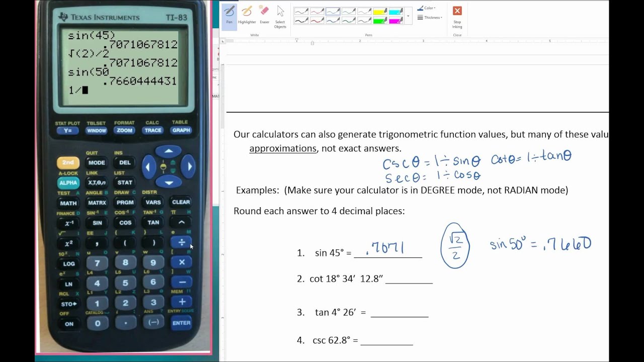Click the green ALPHA key

68,183
